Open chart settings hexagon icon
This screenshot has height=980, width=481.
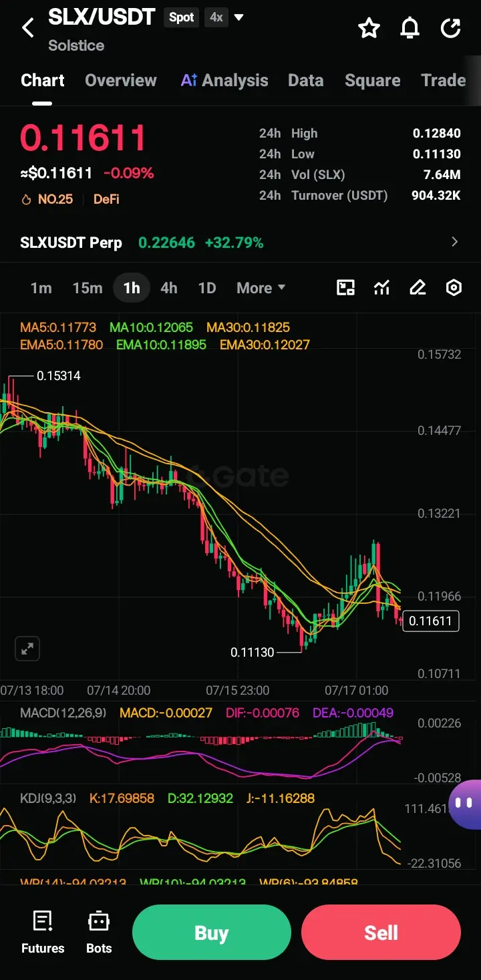point(454,288)
